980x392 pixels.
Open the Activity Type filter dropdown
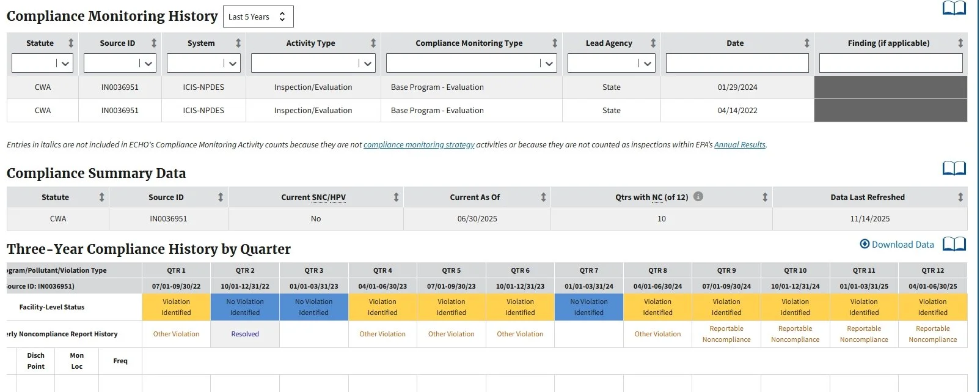coord(313,63)
